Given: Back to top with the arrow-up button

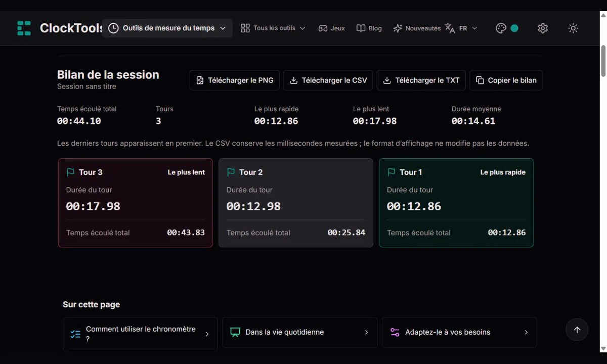Looking at the screenshot, I should click(x=577, y=330).
